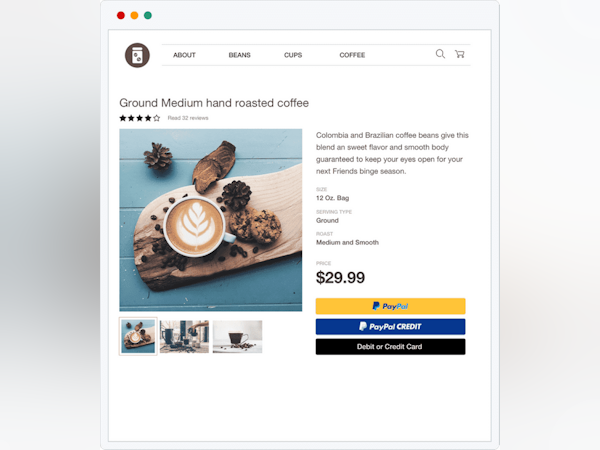600x450 pixels.
Task: Open the shopping cart icon
Action: (x=460, y=54)
